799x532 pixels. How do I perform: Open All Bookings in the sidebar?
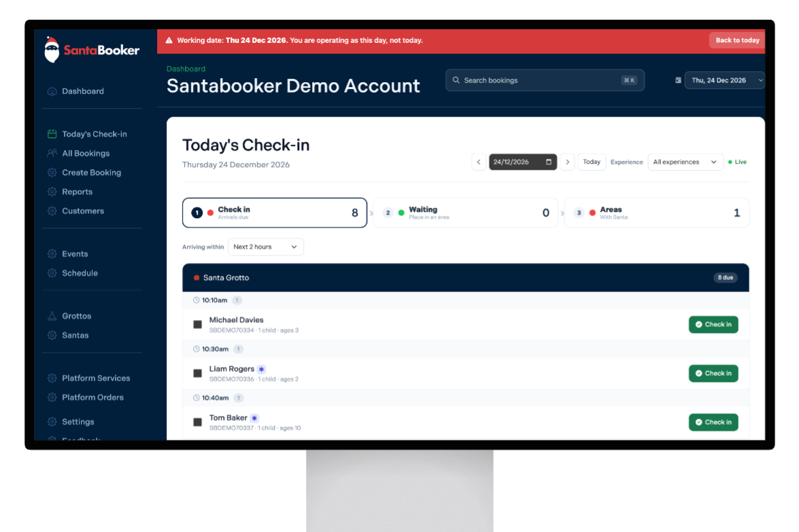(86, 154)
